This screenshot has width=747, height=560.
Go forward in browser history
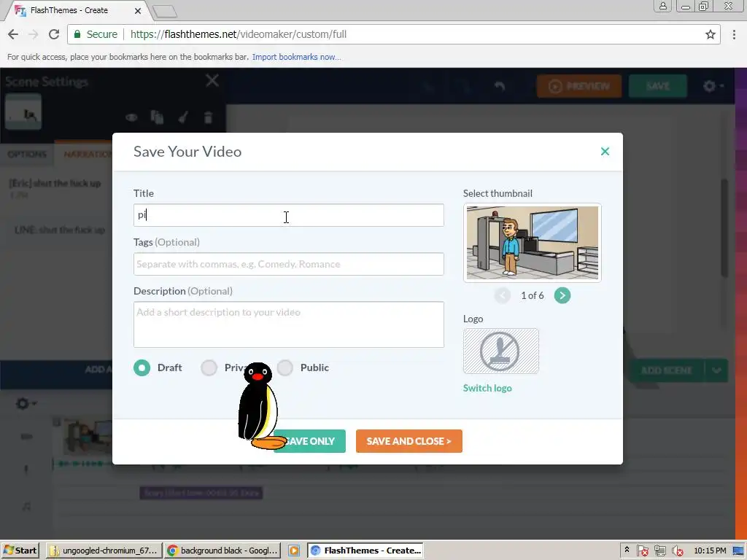[x=34, y=34]
